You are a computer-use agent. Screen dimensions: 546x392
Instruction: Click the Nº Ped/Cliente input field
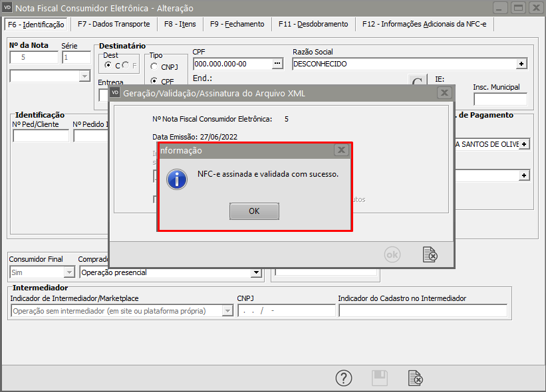(x=41, y=136)
